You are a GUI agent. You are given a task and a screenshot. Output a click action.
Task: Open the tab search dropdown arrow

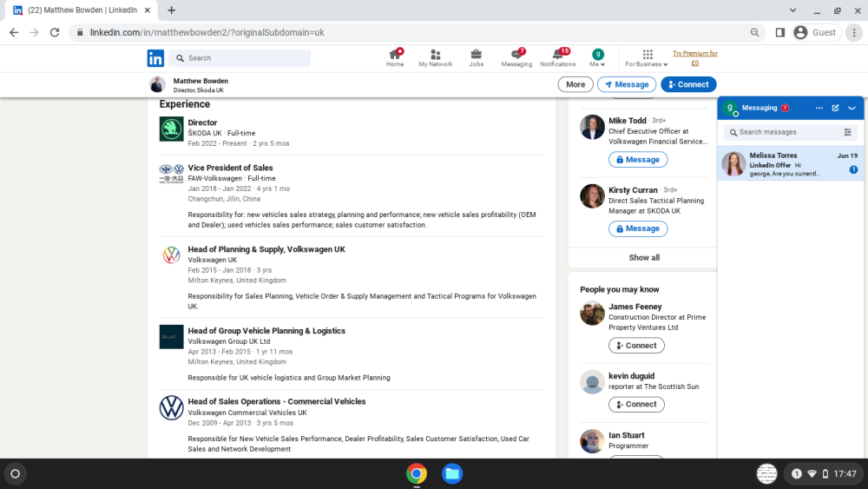click(x=792, y=10)
